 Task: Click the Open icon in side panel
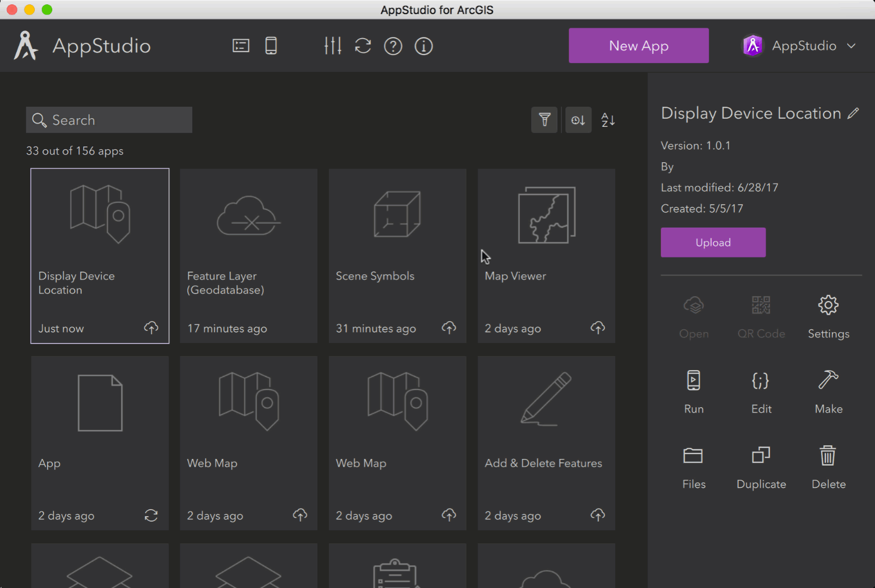[694, 305]
